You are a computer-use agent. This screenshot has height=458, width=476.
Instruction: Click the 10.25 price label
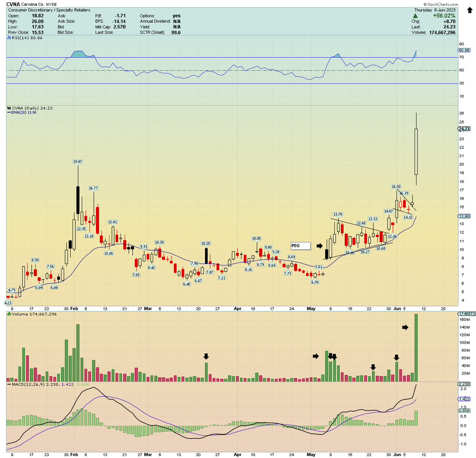point(206,244)
